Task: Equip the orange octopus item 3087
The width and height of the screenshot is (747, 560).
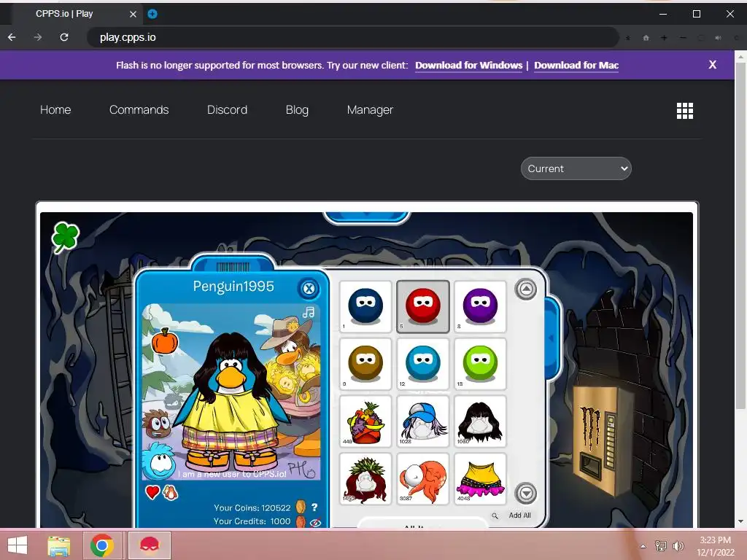Action: click(423, 478)
